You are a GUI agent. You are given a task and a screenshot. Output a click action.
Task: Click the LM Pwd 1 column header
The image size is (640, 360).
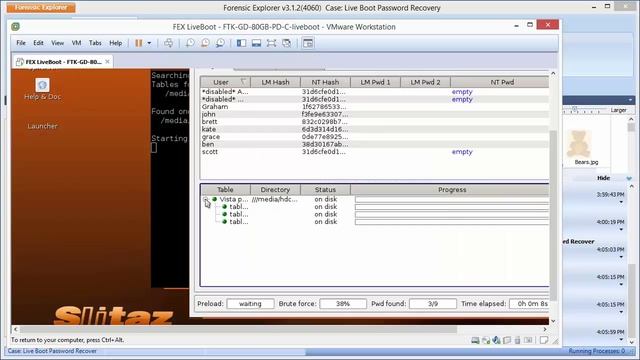pos(376,82)
